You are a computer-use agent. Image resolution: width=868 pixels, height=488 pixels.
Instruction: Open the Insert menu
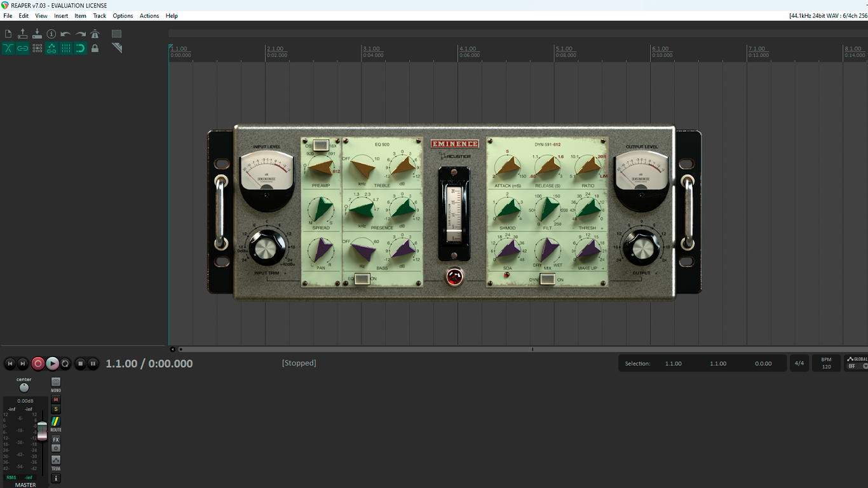click(x=61, y=16)
